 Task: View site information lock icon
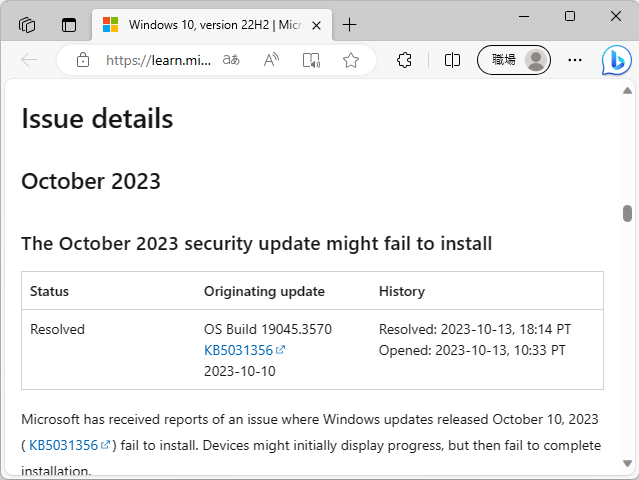point(83,60)
